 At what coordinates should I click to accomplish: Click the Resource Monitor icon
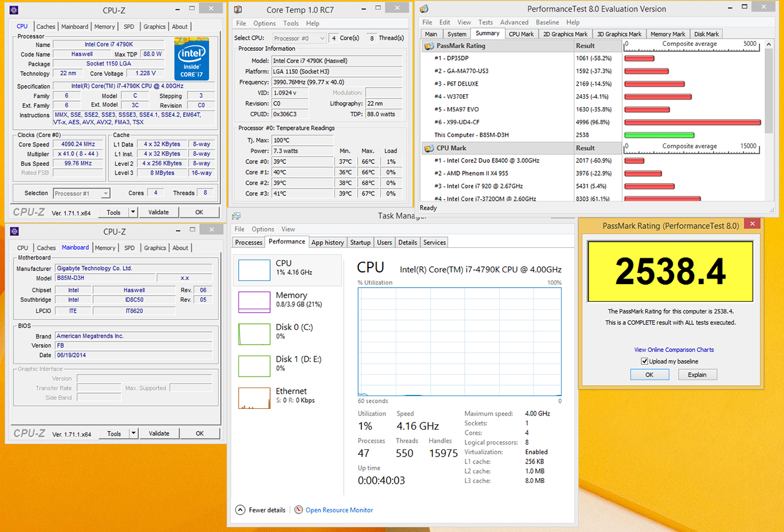point(299,510)
